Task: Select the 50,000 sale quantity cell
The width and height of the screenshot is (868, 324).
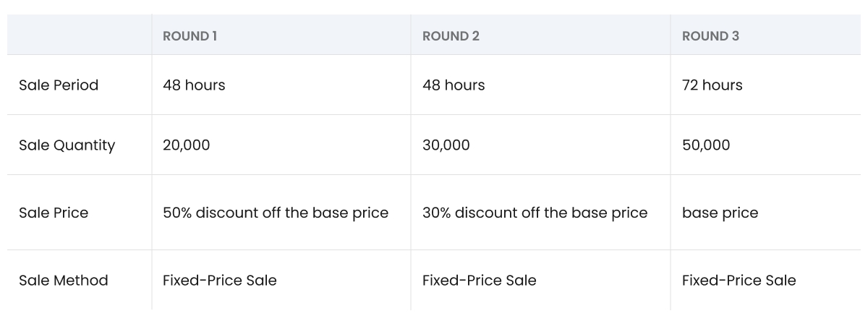Action: pos(706,145)
